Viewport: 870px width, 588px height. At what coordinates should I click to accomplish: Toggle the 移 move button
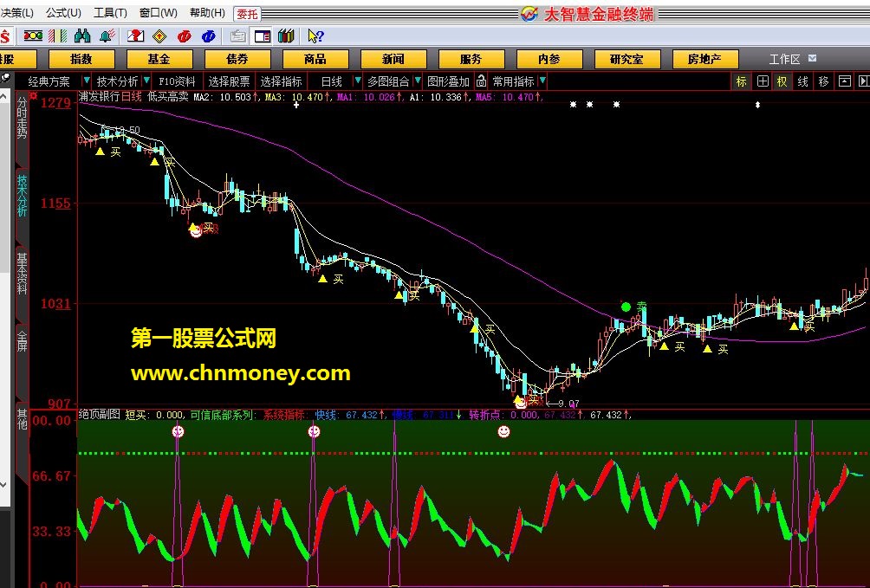coord(823,81)
